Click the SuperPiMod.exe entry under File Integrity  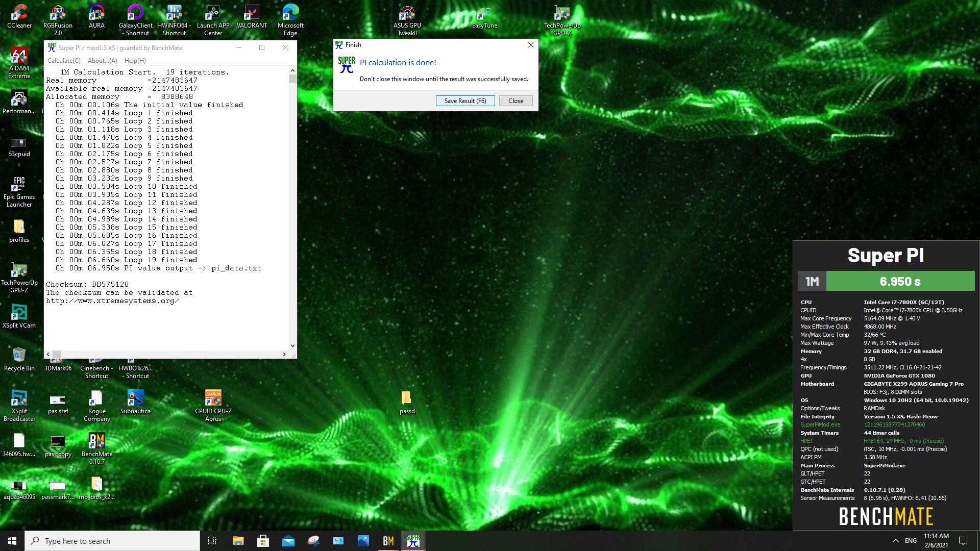(820, 424)
